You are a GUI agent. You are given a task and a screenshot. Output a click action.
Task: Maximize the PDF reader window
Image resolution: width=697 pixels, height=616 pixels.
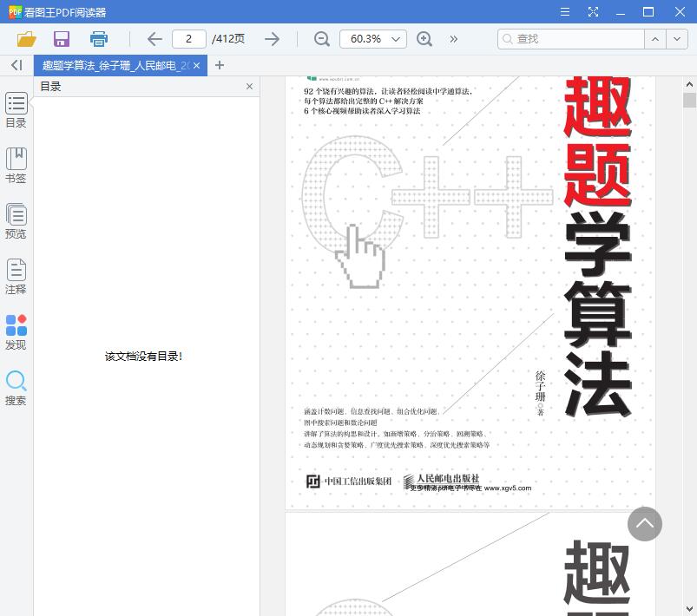tap(648, 12)
